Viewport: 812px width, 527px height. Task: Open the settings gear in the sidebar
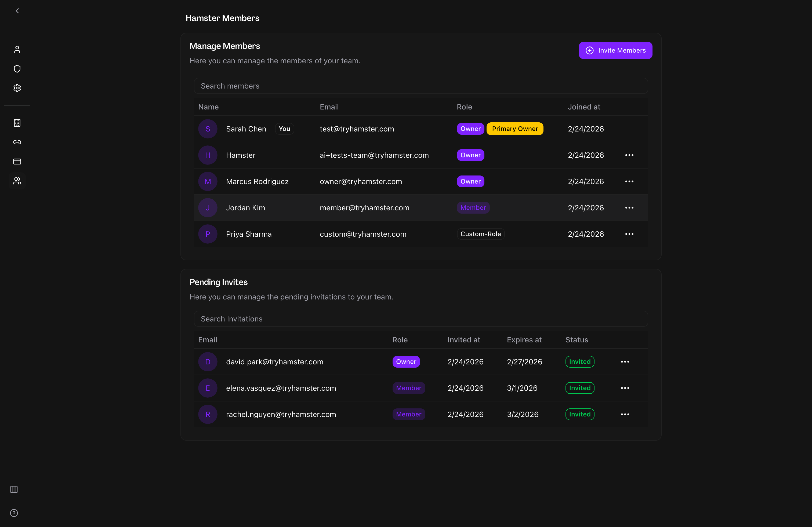[17, 88]
